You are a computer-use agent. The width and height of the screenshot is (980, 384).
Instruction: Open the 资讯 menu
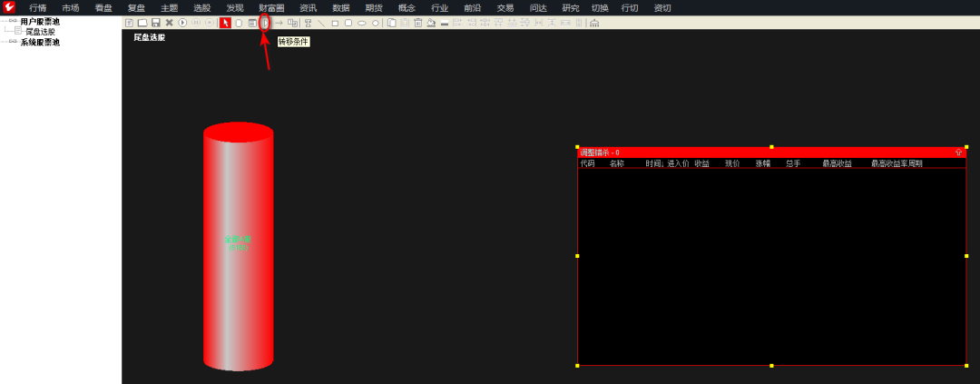(309, 8)
